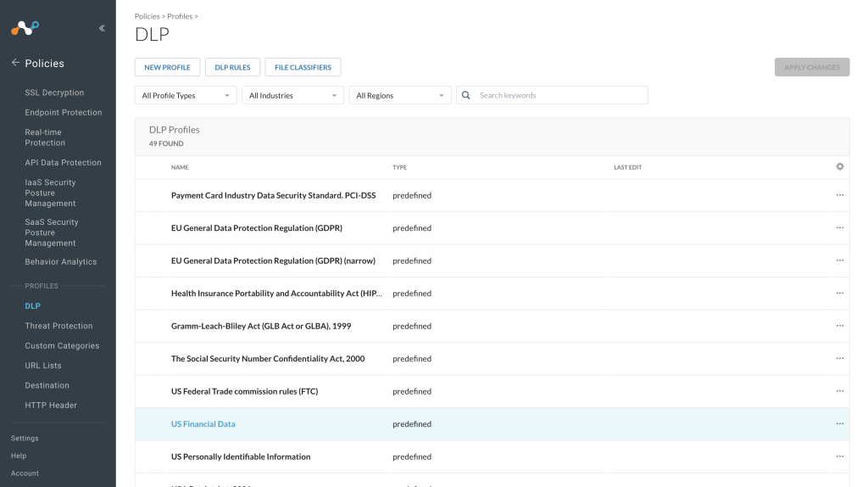Open the All Industries dropdown
868x487 pixels.
click(292, 95)
